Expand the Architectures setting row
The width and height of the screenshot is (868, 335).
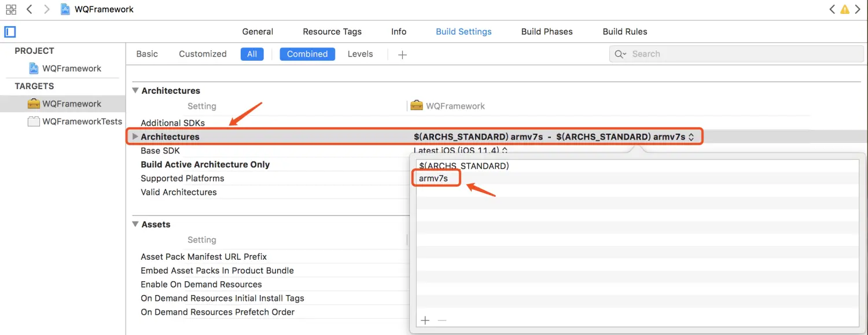[x=135, y=137]
